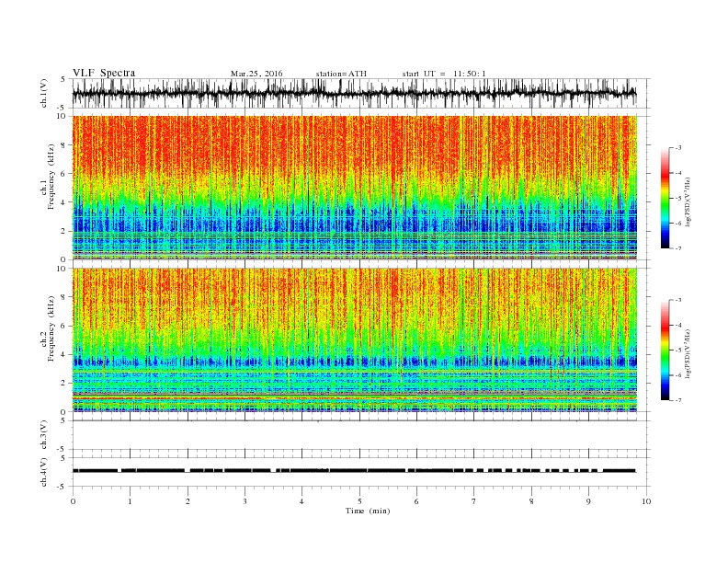
Task: Click the "station=ATH" header label
Action: [341, 74]
